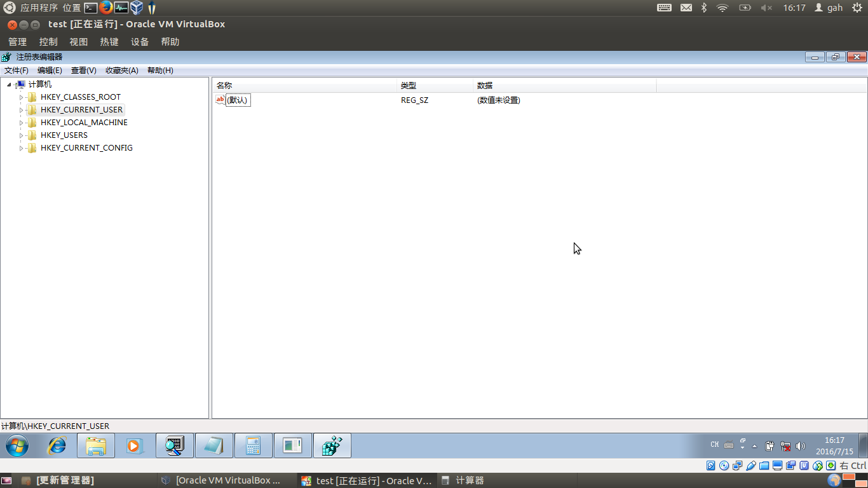Open VirtualBox 控制 menu
The image size is (868, 488).
click(48, 42)
